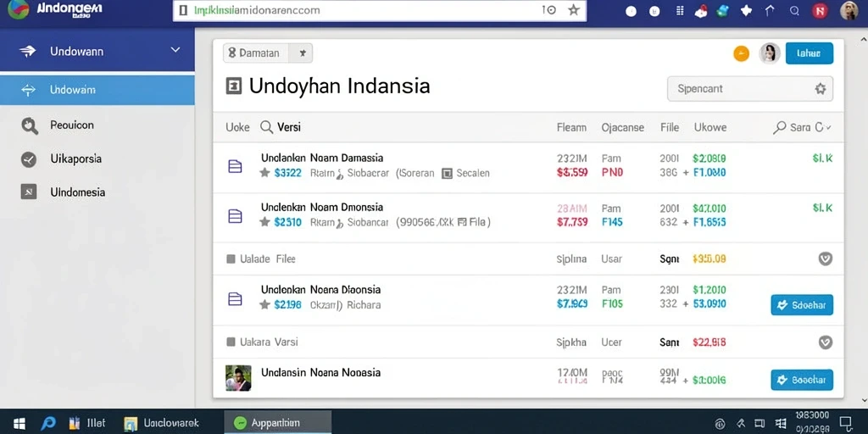Viewport: 868px width, 434px height.
Task: Star the $3522 row
Action: click(x=264, y=173)
